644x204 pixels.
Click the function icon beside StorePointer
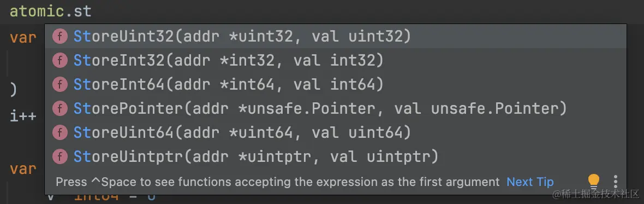tap(60, 109)
